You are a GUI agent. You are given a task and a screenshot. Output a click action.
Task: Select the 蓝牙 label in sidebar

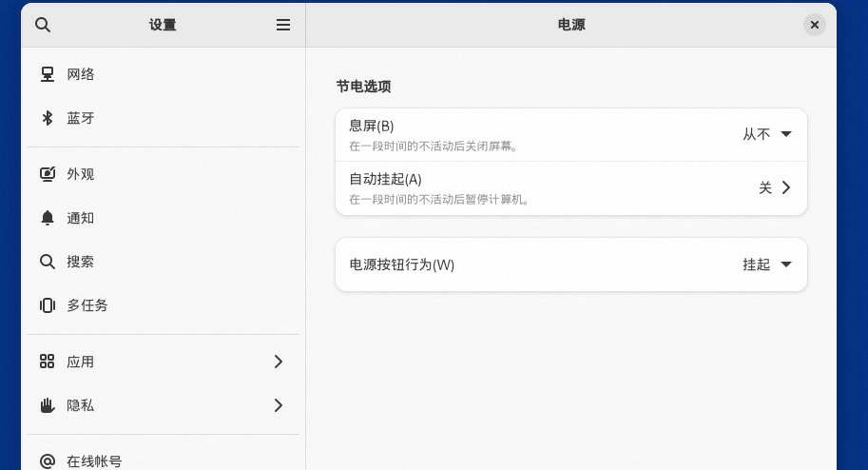(81, 118)
